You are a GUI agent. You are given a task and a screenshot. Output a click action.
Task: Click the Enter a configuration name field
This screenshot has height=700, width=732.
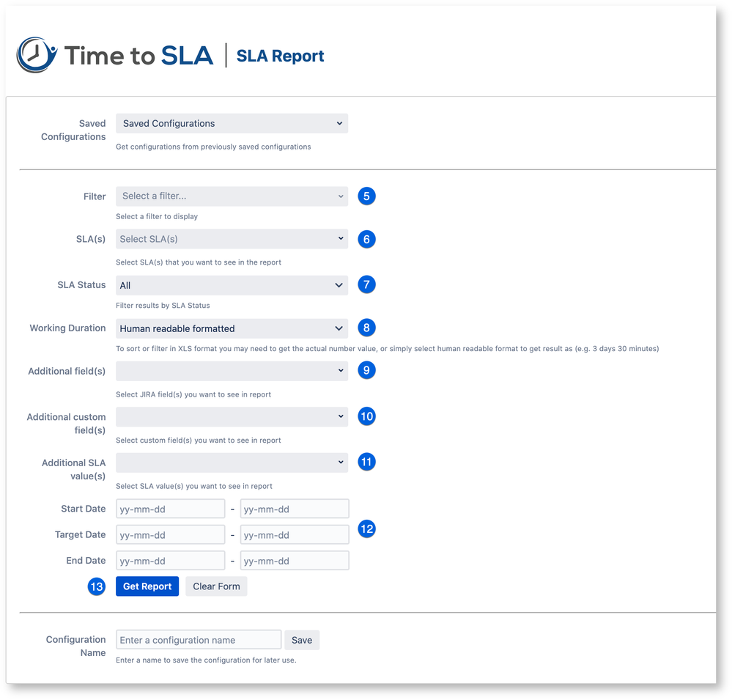198,639
